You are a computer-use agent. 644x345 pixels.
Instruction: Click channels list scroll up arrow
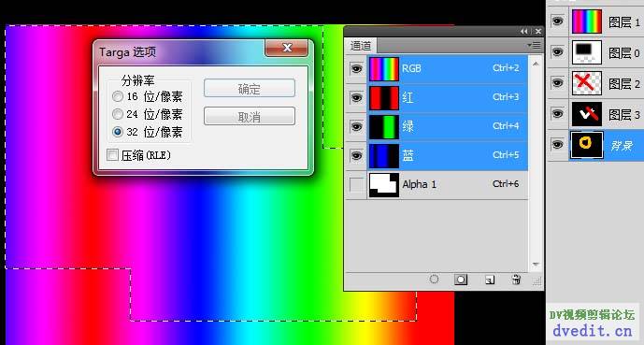(x=536, y=65)
